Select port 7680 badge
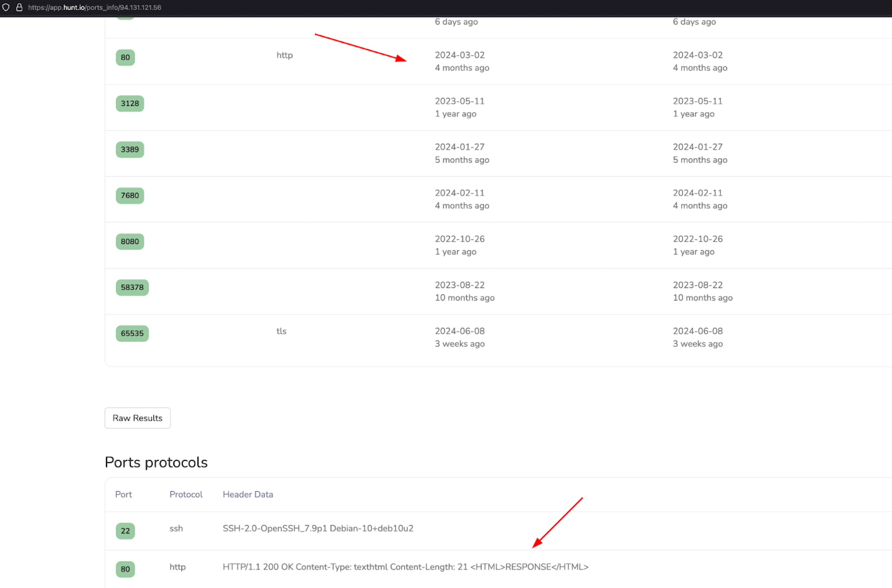Screen dimensions: 892x588 [x=130, y=195]
